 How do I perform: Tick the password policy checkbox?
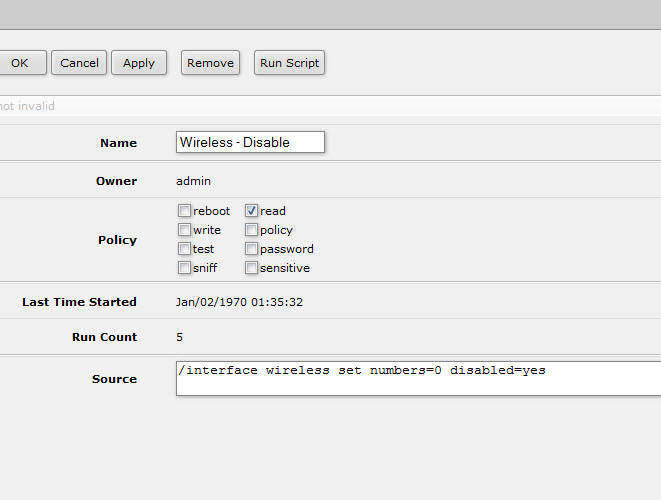pos(251,249)
